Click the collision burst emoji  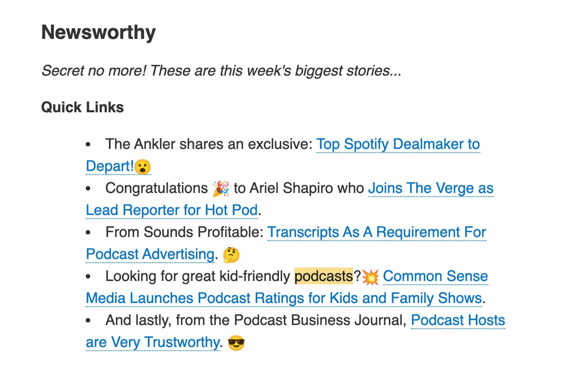[370, 277]
